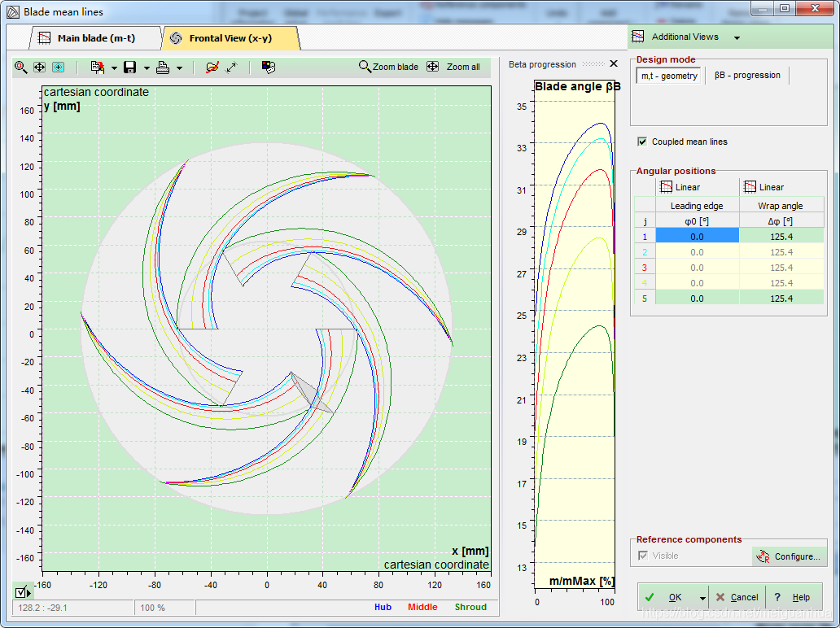Screen dimensions: 840x628
Task: Click the Linear label above Leading edge
Action: (688, 187)
